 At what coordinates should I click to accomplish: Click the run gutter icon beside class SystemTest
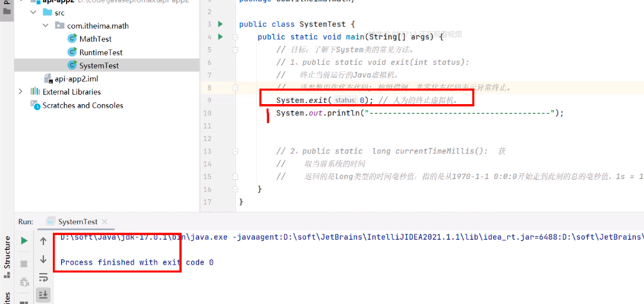(x=220, y=24)
